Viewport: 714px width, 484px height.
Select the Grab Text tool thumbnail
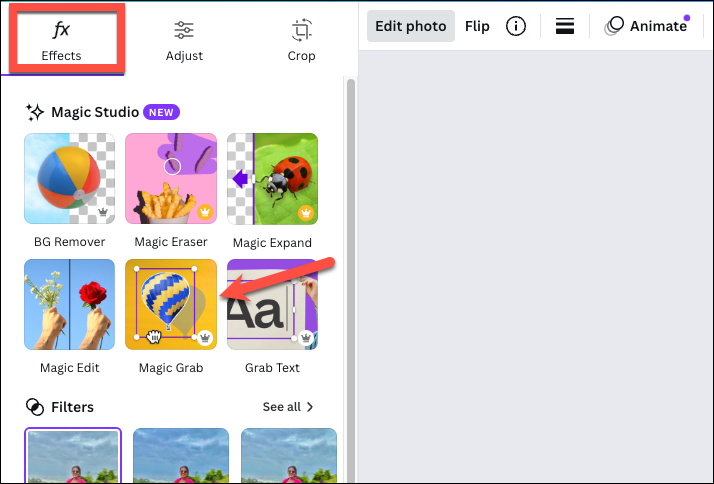(x=272, y=304)
